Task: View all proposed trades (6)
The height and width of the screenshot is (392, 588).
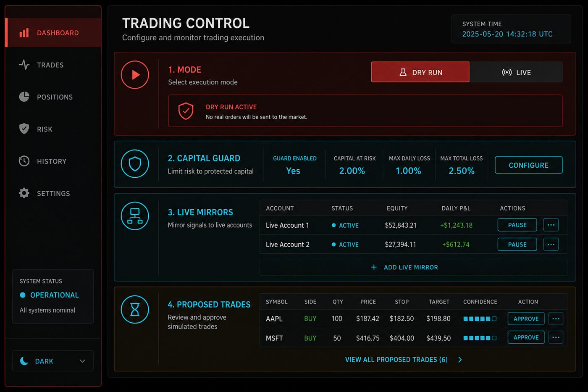Action: pos(396,360)
